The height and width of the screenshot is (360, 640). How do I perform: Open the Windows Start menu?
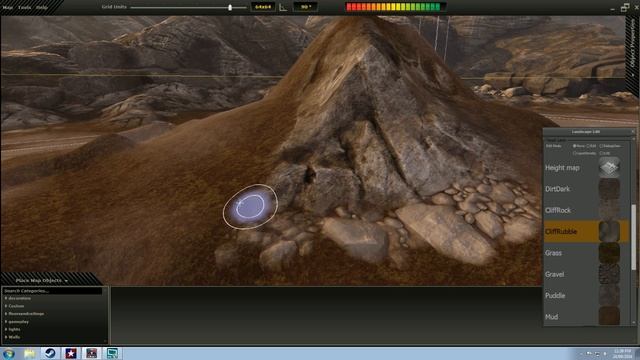pyautogui.click(x=9, y=353)
